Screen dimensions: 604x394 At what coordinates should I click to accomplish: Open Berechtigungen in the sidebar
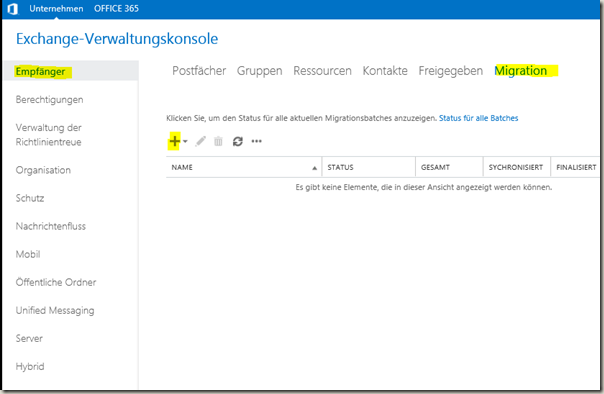[x=49, y=100]
